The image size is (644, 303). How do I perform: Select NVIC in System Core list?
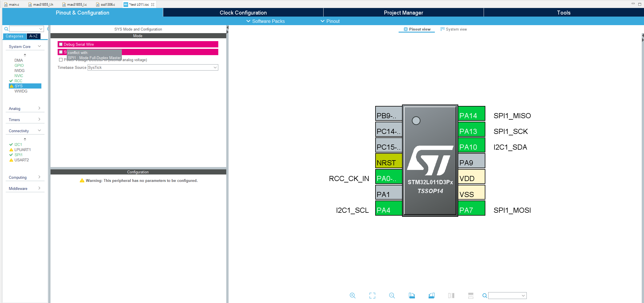point(19,76)
